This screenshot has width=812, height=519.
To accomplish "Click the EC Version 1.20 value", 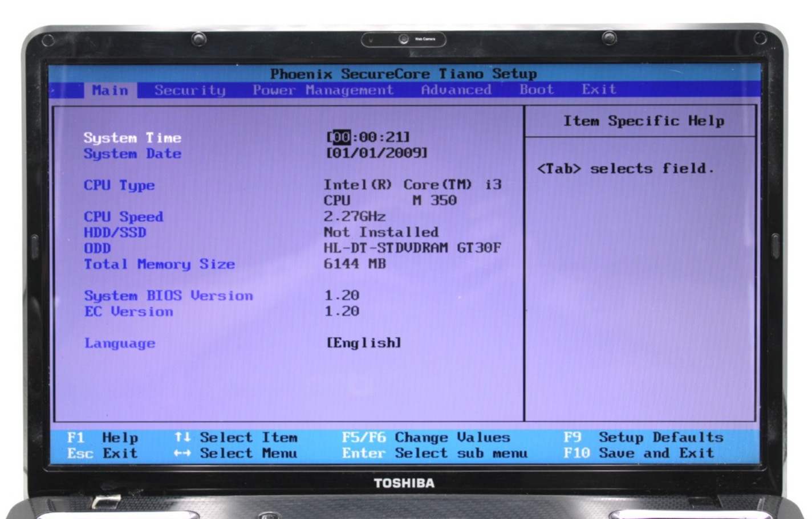I will pyautogui.click(x=342, y=311).
